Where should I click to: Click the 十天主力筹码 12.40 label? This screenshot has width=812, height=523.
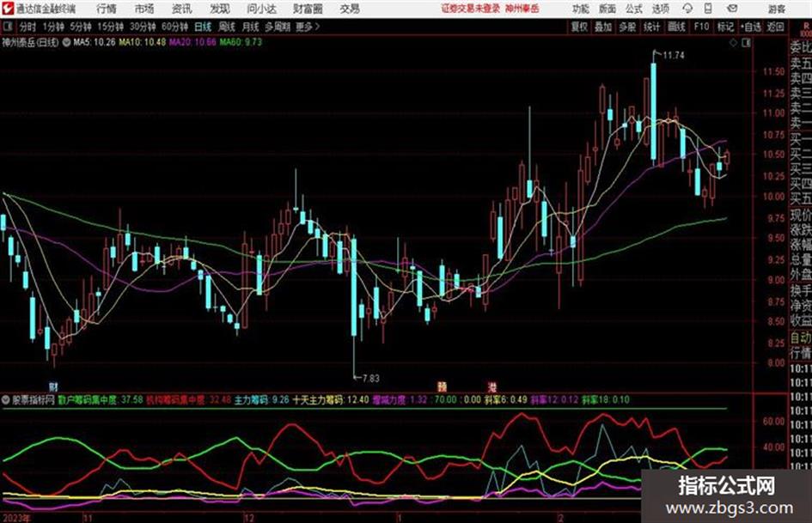click(x=331, y=399)
